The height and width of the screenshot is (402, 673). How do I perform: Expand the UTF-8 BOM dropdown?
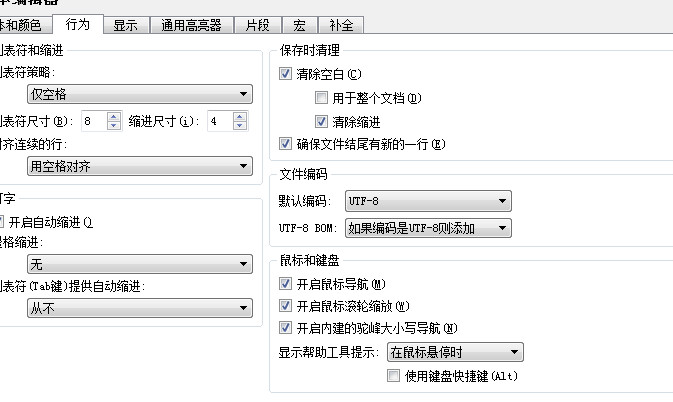point(427,228)
